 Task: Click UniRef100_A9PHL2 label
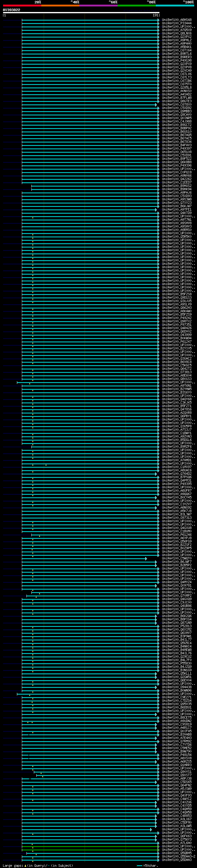click(177, 40)
